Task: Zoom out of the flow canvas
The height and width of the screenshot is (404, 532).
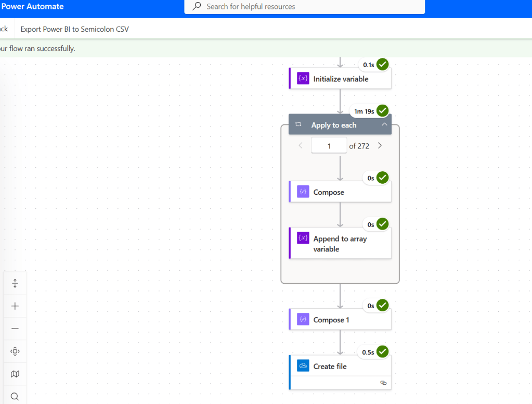Action: click(x=14, y=329)
